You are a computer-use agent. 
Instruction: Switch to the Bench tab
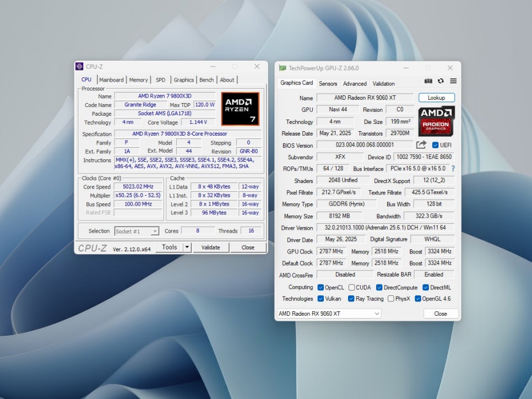pos(207,80)
